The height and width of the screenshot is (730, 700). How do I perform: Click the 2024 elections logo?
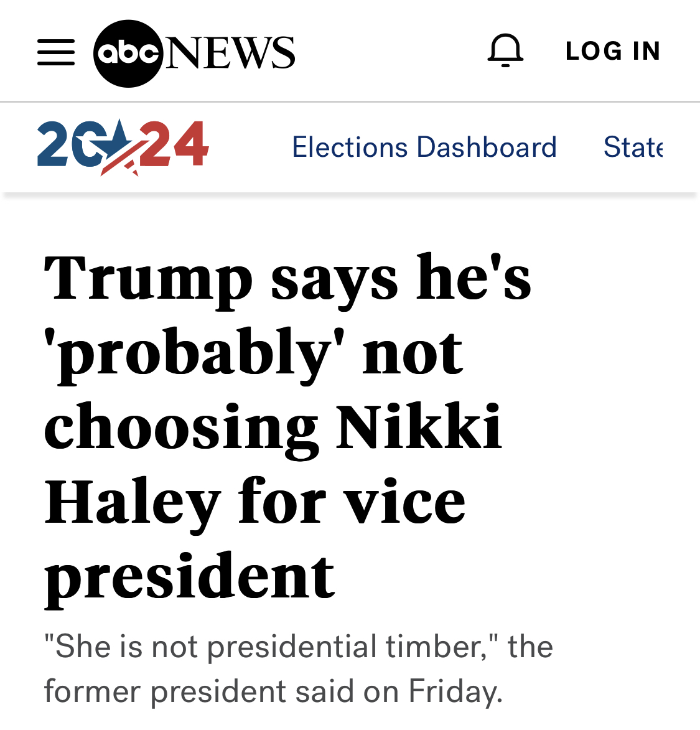pos(123,147)
